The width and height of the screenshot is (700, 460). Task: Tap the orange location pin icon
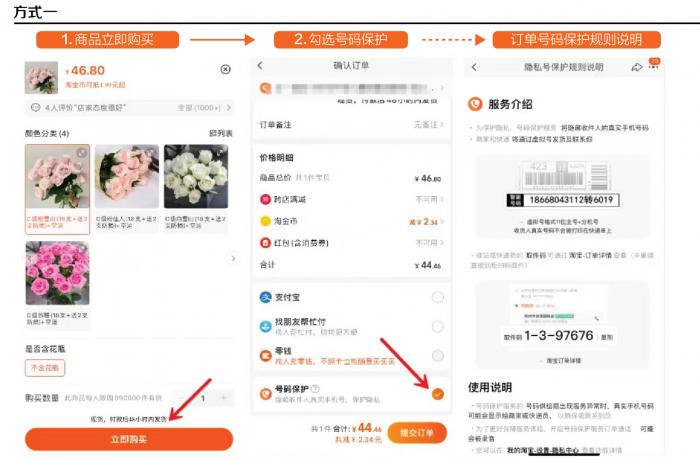266,88
